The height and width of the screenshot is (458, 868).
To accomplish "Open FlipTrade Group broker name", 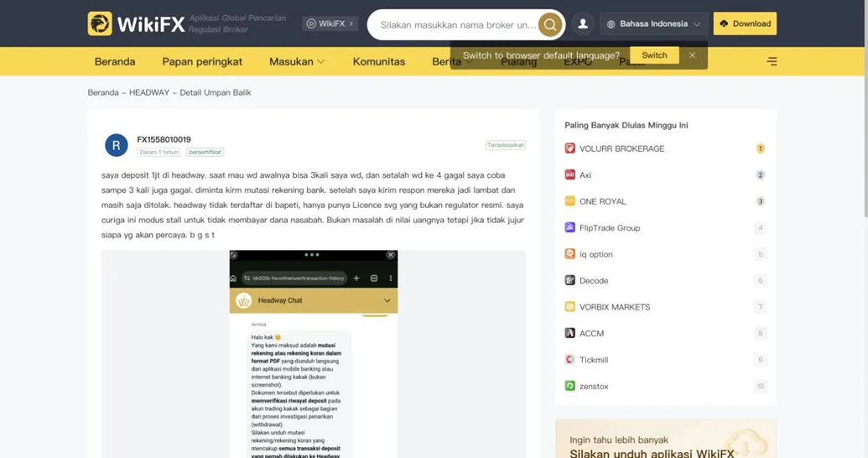I will 610,227.
